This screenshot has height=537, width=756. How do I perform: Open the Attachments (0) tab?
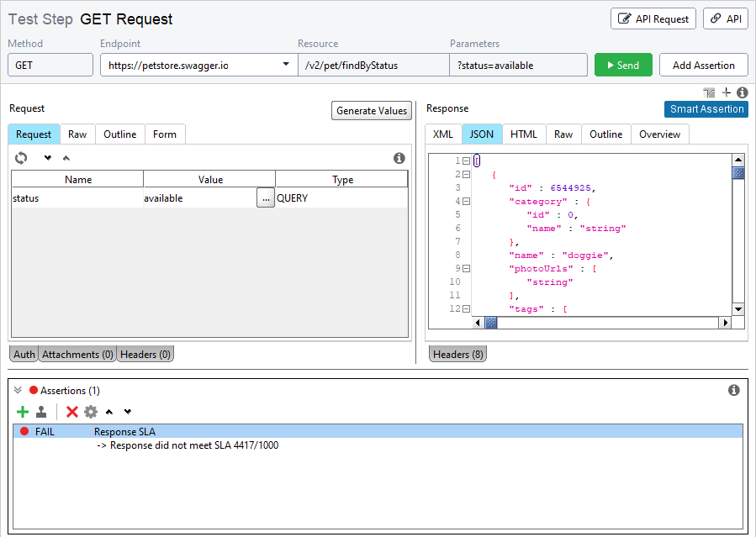pyautogui.click(x=77, y=355)
